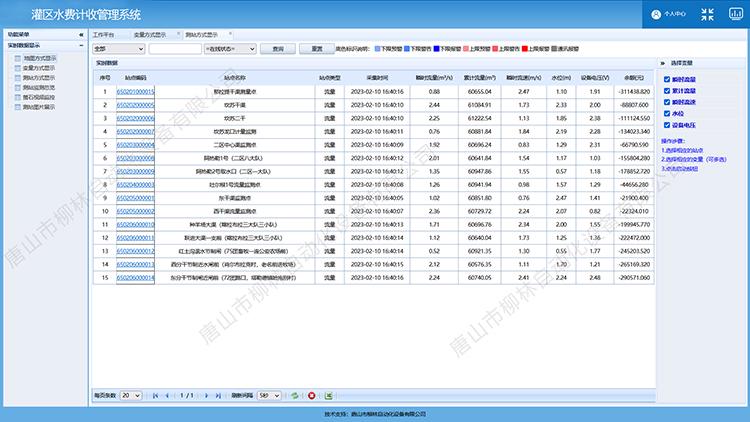Click the 通讯报警 gray legend swatch

click(554, 49)
